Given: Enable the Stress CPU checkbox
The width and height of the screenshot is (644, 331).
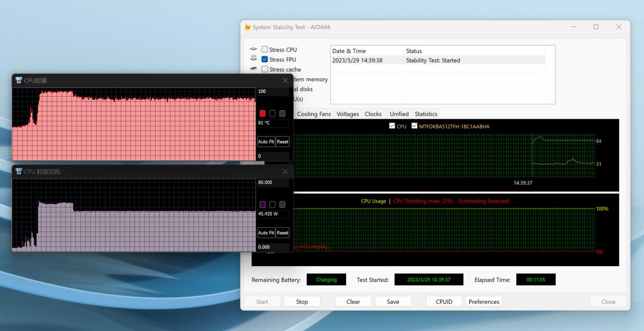Looking at the screenshot, I should (265, 49).
